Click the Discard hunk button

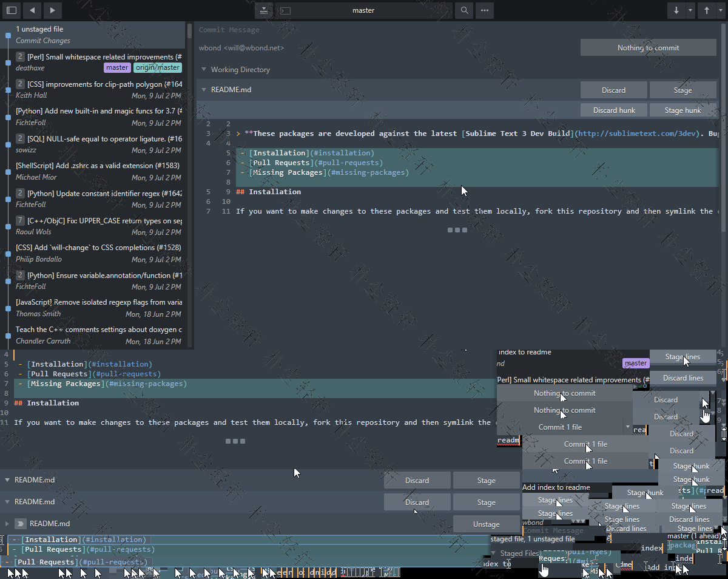[613, 110]
